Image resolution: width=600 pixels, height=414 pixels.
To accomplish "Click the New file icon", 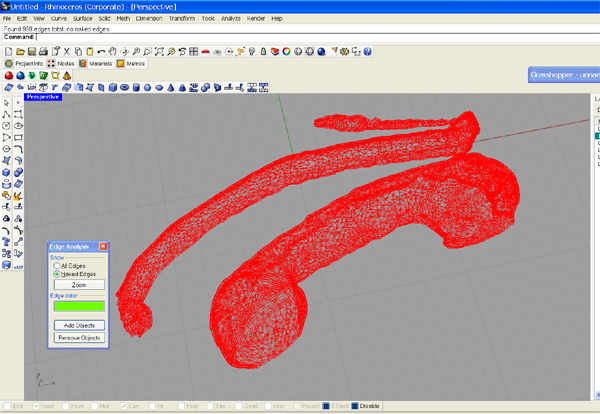I will 8,51.
